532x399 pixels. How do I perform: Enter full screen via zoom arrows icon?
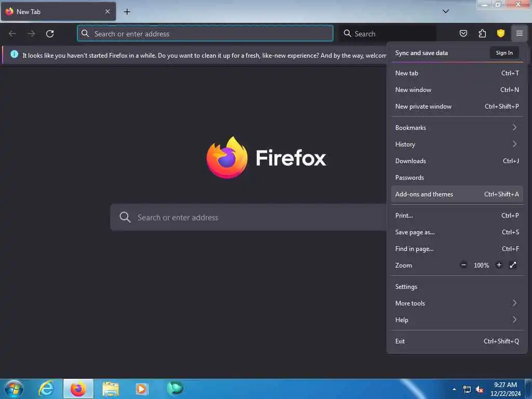click(x=513, y=265)
